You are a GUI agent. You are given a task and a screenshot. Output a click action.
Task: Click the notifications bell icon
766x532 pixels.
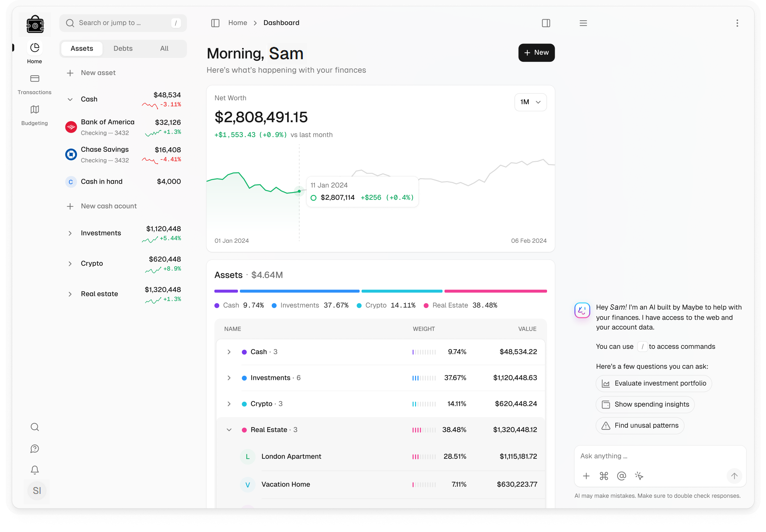coord(35,470)
